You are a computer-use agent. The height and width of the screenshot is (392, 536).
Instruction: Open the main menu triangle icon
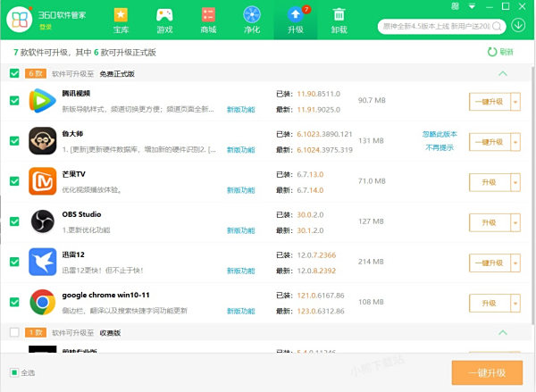click(472, 6)
